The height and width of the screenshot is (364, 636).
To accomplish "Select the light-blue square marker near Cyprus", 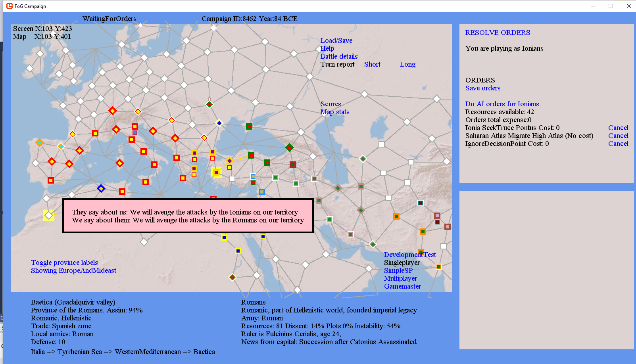I will pyautogui.click(x=261, y=192).
